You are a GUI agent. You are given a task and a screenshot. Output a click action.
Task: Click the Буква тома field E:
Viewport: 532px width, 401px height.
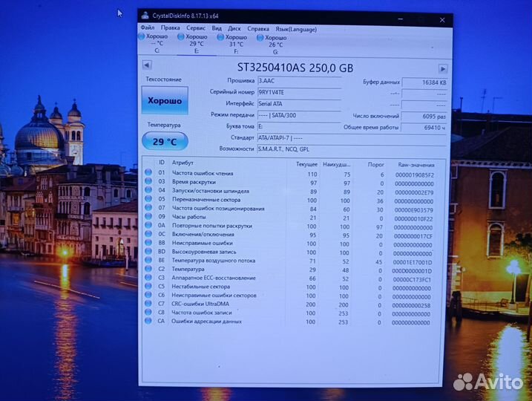(x=299, y=127)
